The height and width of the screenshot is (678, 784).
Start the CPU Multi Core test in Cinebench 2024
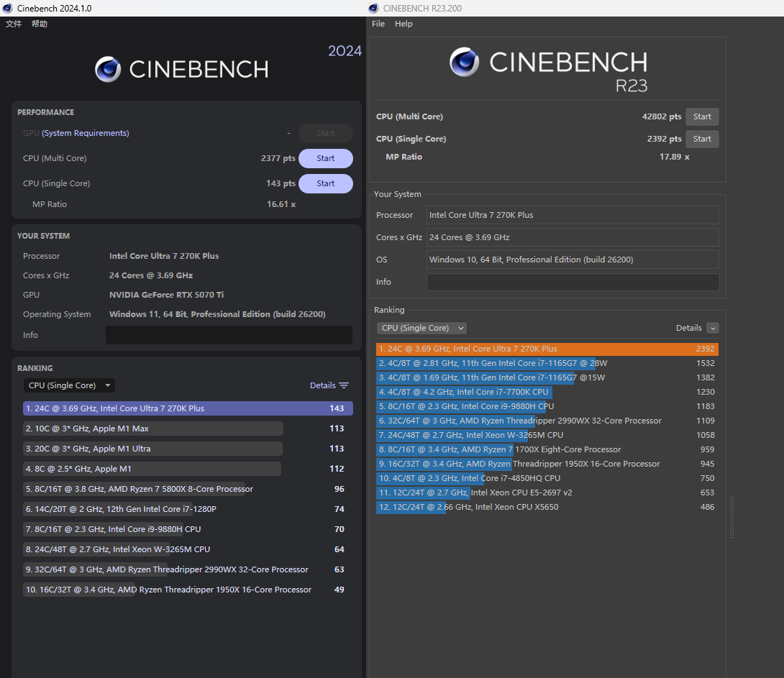tap(325, 158)
